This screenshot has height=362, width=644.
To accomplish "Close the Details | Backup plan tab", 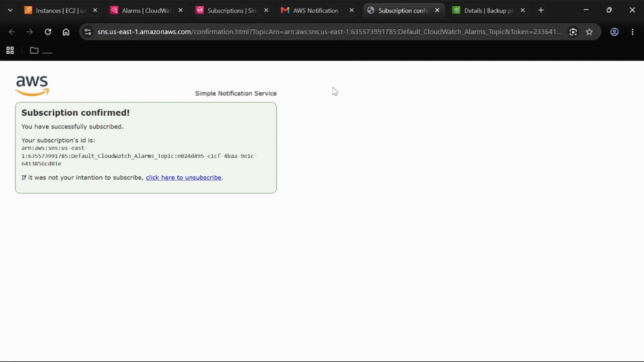I will [x=523, y=10].
